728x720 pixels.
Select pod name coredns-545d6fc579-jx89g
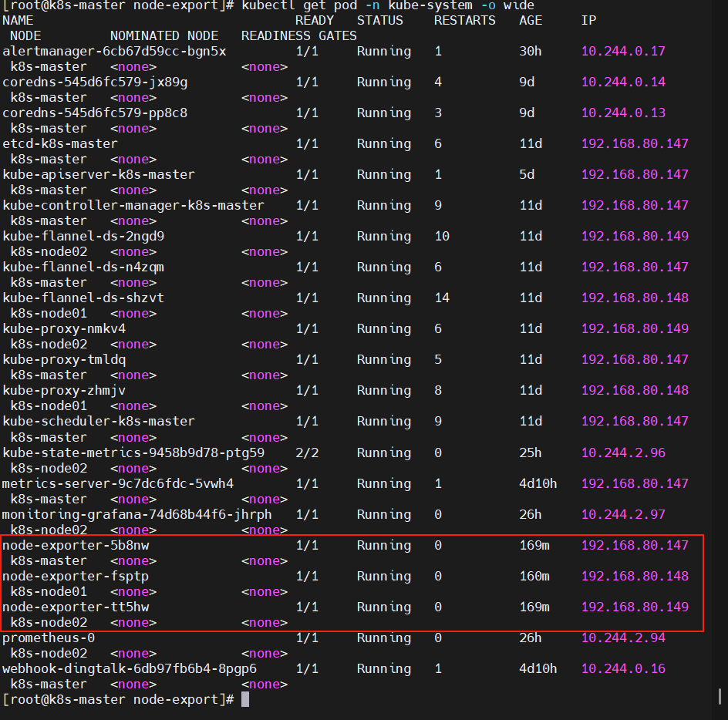click(95, 82)
